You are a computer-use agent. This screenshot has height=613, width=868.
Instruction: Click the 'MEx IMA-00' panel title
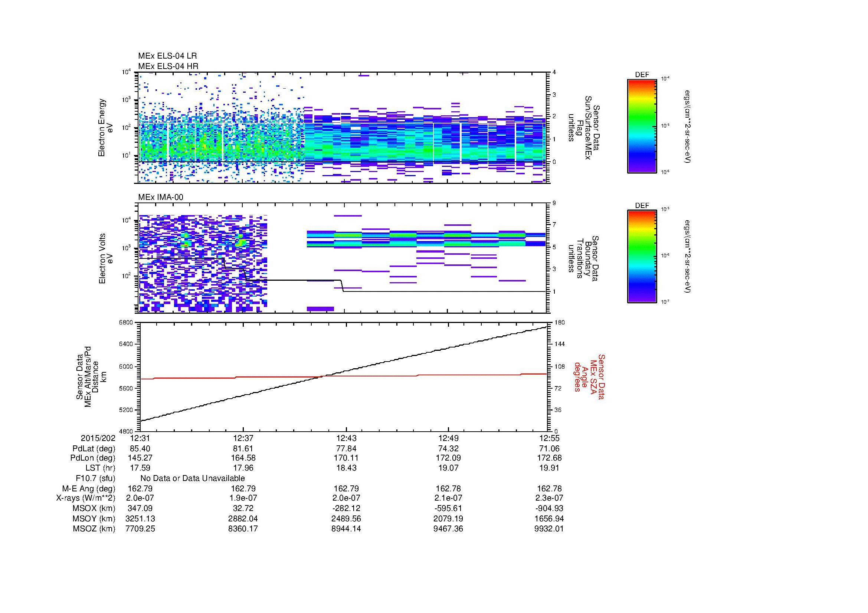pos(161,197)
